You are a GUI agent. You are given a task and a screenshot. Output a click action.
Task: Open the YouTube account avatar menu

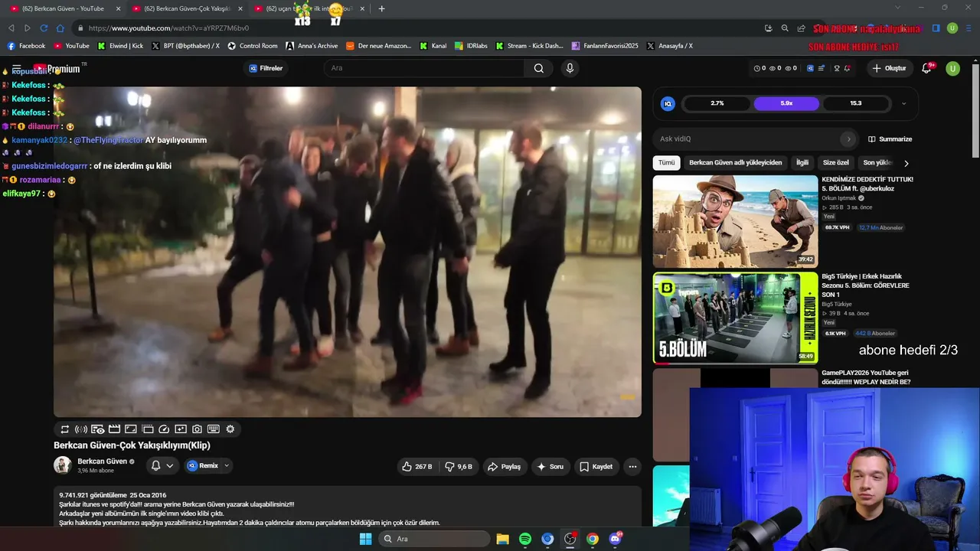pos(953,68)
